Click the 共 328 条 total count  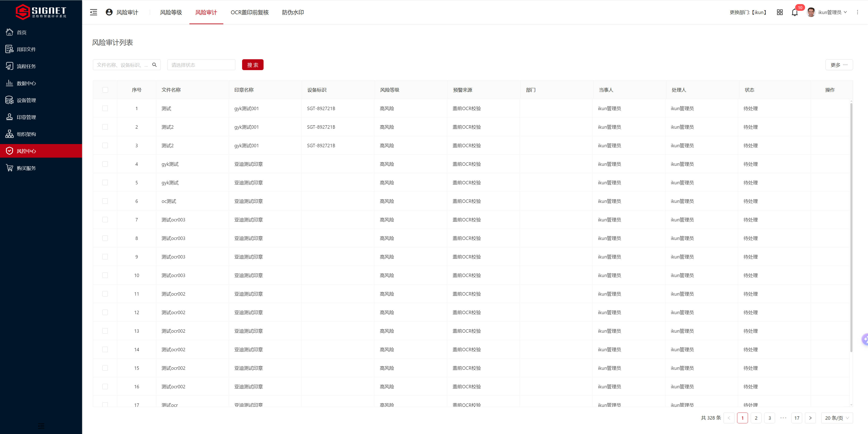click(x=711, y=418)
